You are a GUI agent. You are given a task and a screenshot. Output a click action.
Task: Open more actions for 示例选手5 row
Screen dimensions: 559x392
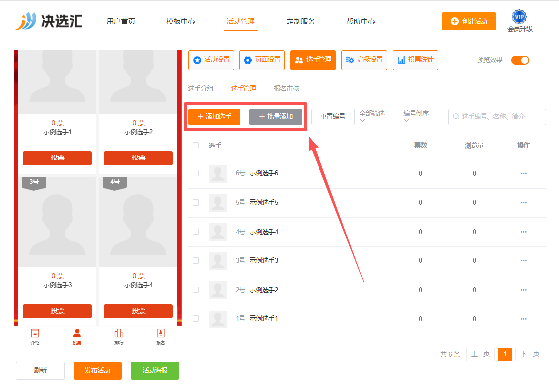coord(523,202)
